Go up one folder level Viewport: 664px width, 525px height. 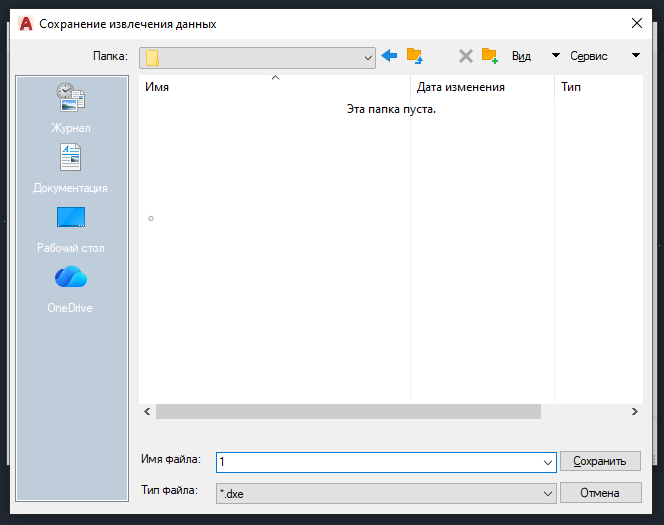414,56
